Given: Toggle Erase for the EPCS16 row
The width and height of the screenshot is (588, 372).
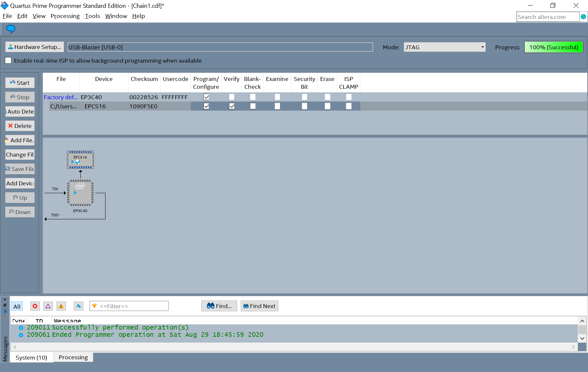Looking at the screenshot, I should pos(327,106).
